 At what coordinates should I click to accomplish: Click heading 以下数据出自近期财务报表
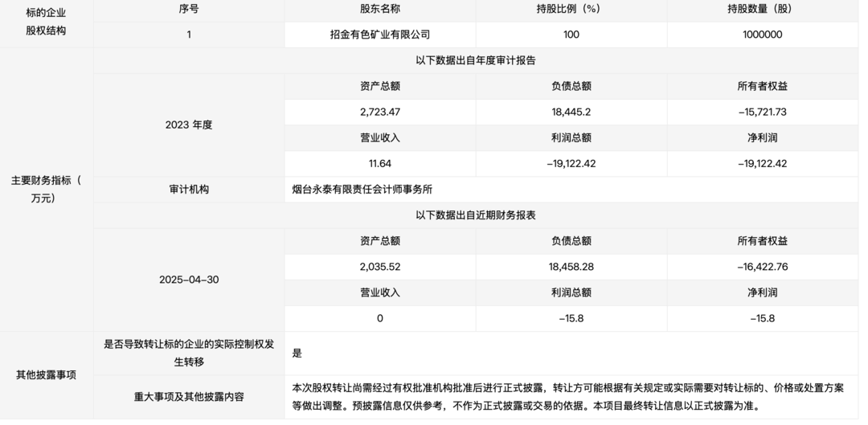click(x=476, y=215)
